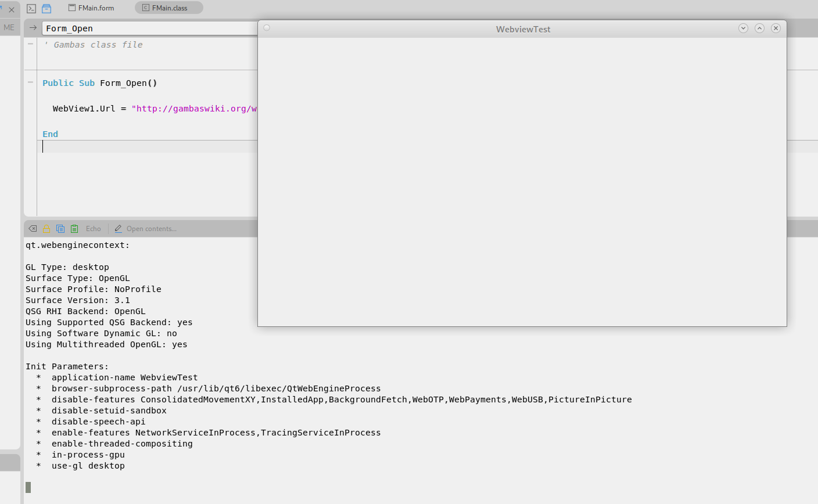Clear the console output with the erase icon
The image size is (818, 504).
tap(33, 228)
